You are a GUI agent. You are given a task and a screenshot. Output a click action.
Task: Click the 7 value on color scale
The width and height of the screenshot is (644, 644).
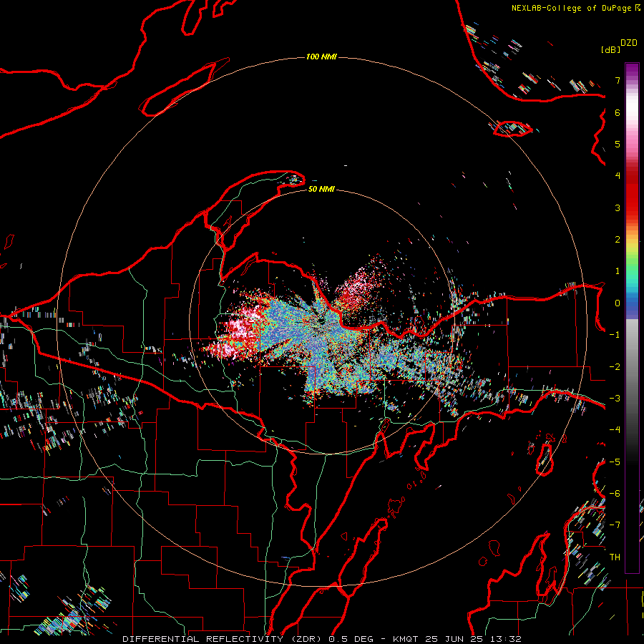pyautogui.click(x=618, y=80)
